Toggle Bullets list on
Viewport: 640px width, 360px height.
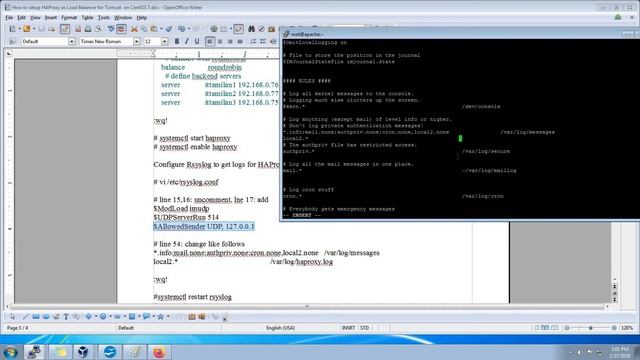click(x=263, y=41)
